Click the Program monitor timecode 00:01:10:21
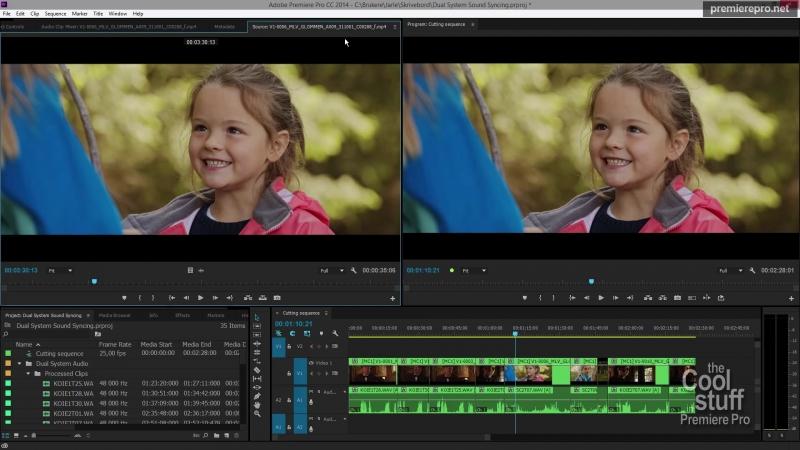The width and height of the screenshot is (800, 450). (x=421, y=270)
